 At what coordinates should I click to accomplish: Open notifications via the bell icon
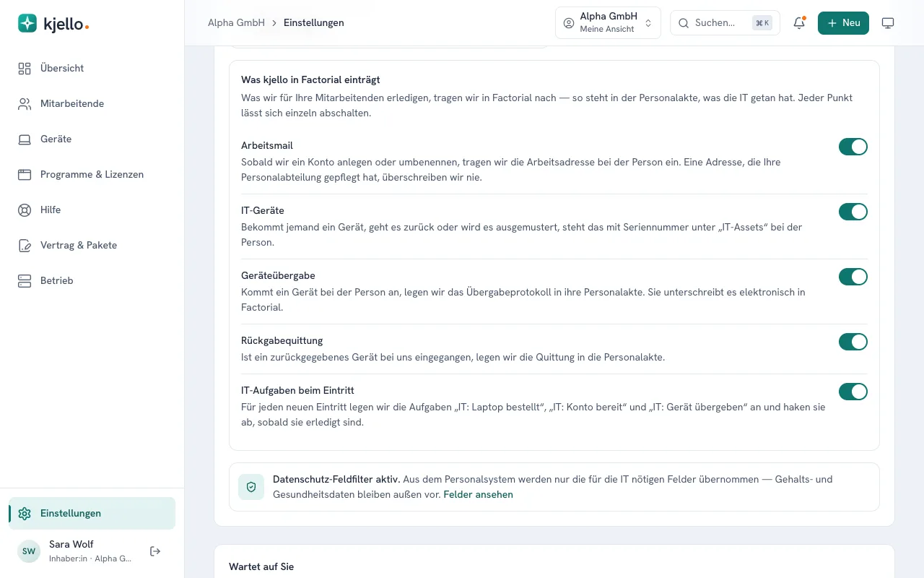tap(799, 23)
